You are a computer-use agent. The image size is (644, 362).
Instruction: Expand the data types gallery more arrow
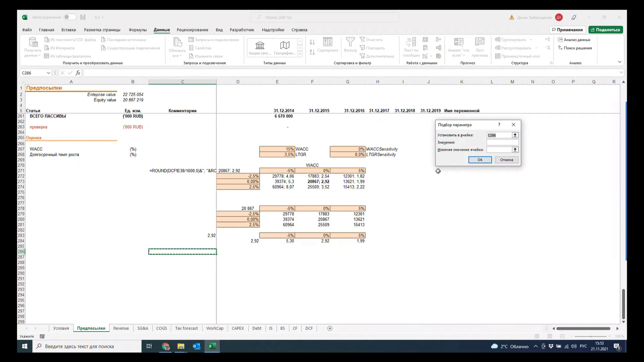(x=300, y=54)
